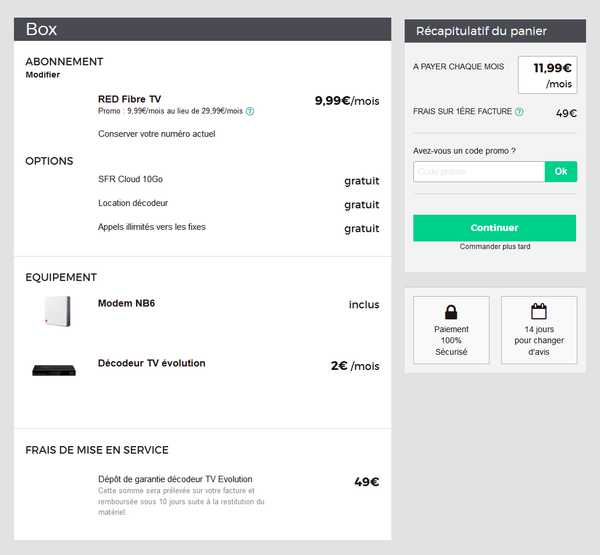
Task: Click Appels illimités vers les fixes option
Action: click(x=151, y=227)
